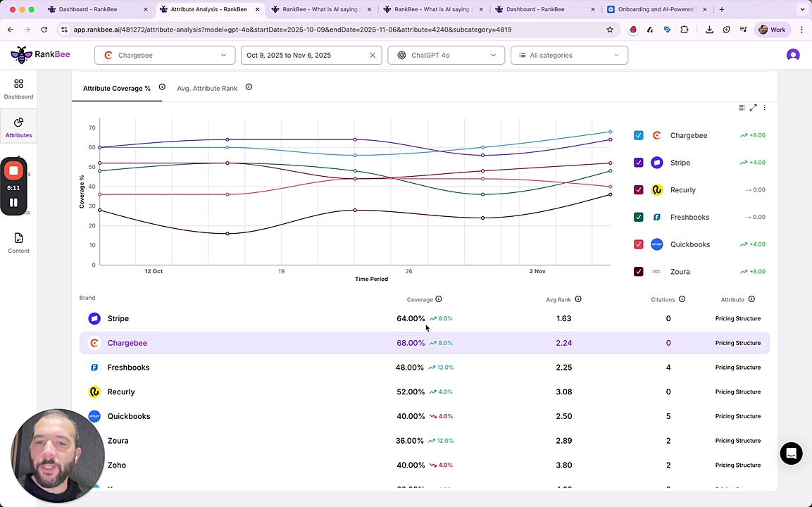This screenshot has width=812, height=507.
Task: Clear the date range with X icon
Action: [x=373, y=55]
